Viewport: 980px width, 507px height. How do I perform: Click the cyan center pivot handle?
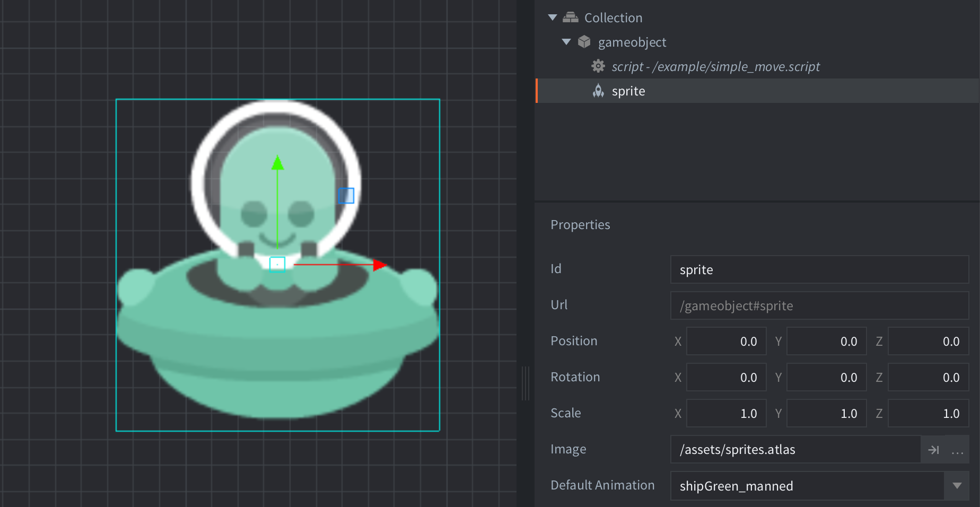[277, 264]
